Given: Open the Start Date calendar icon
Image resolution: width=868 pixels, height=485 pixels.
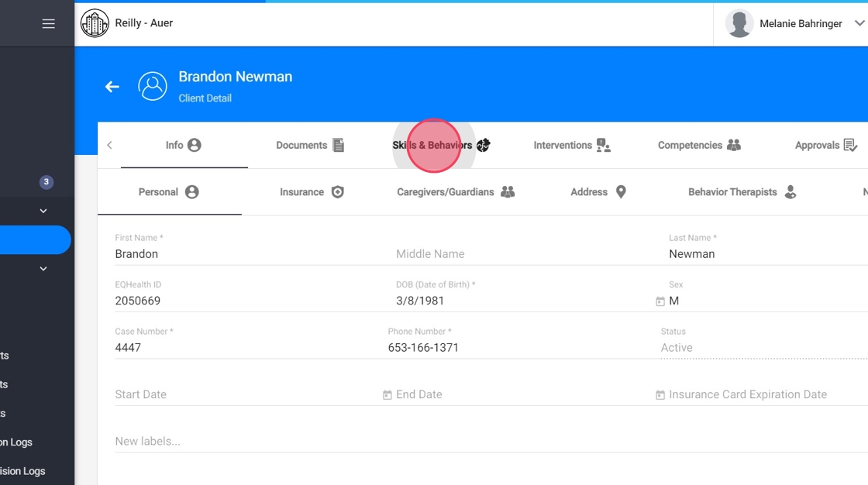Looking at the screenshot, I should click(x=387, y=395).
